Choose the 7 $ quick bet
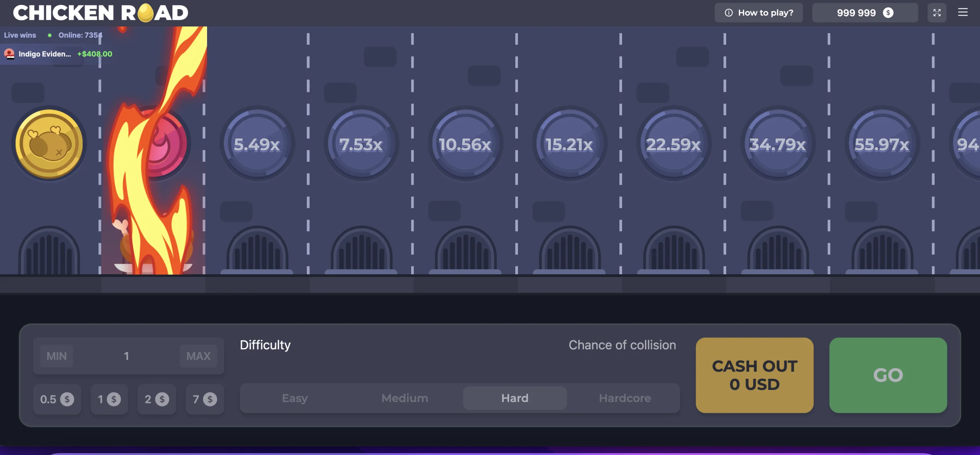Image resolution: width=980 pixels, height=455 pixels. click(205, 399)
